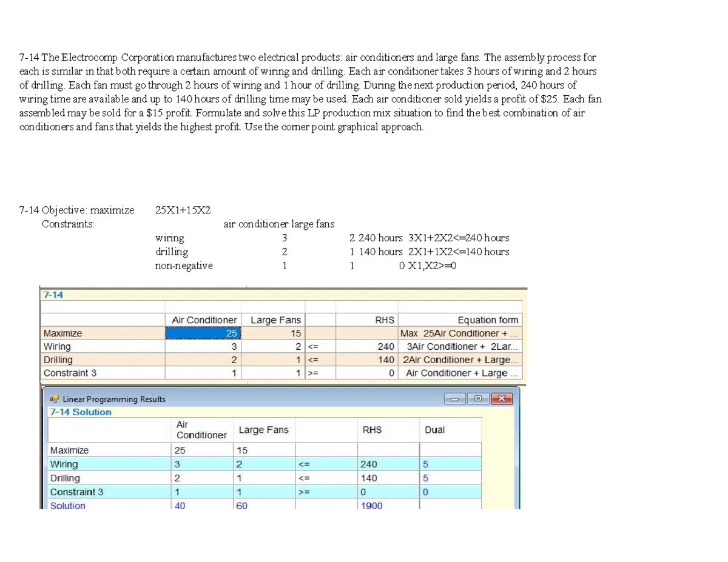Select the Air Conditioner column header in the input table
The image size is (728, 562).
point(204,320)
